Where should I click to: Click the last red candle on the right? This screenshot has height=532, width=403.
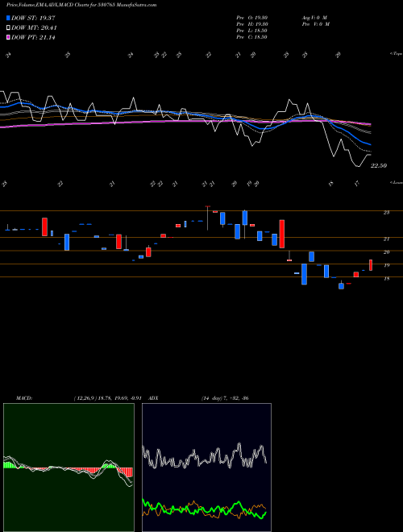(x=371, y=265)
